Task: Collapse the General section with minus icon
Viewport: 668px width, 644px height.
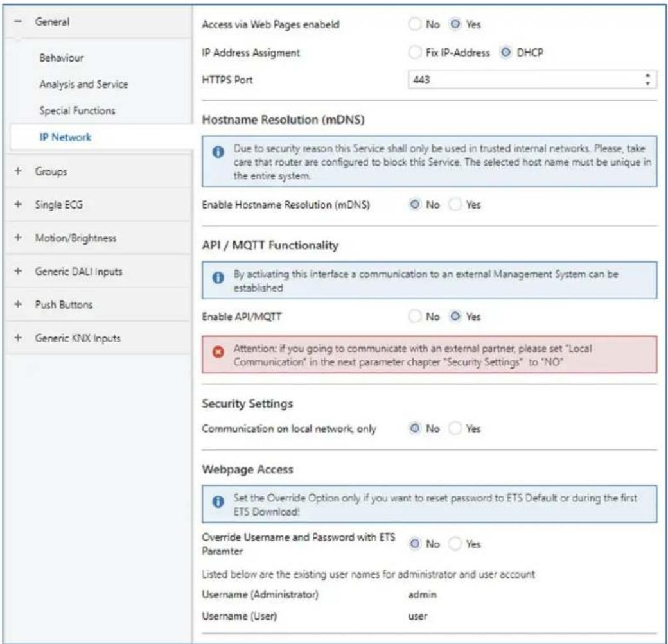Action: click(18, 21)
